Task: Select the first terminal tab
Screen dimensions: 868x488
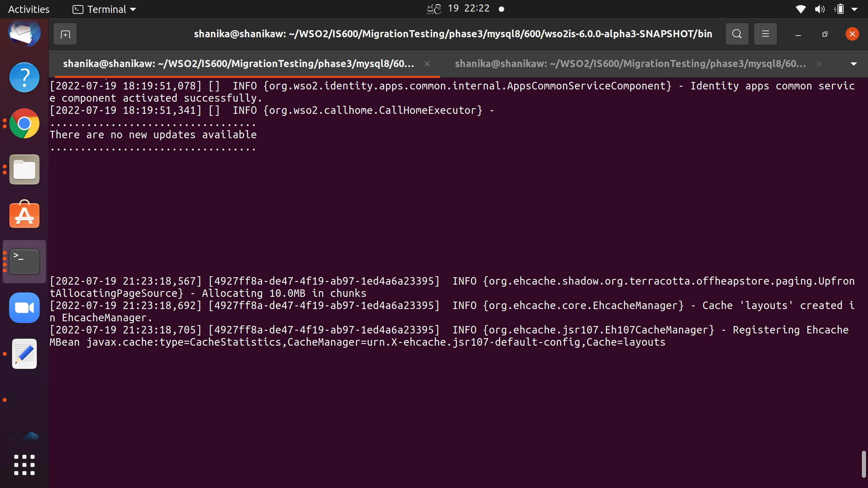Action: coord(238,64)
